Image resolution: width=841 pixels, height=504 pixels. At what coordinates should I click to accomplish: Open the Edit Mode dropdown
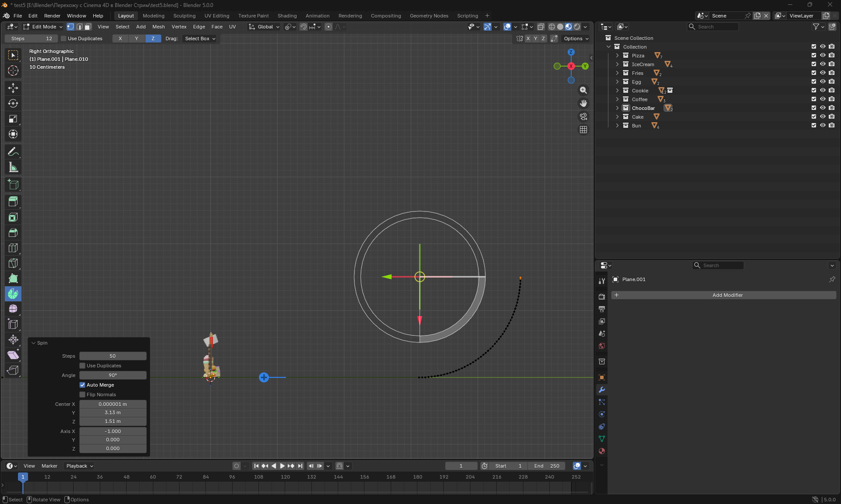43,27
